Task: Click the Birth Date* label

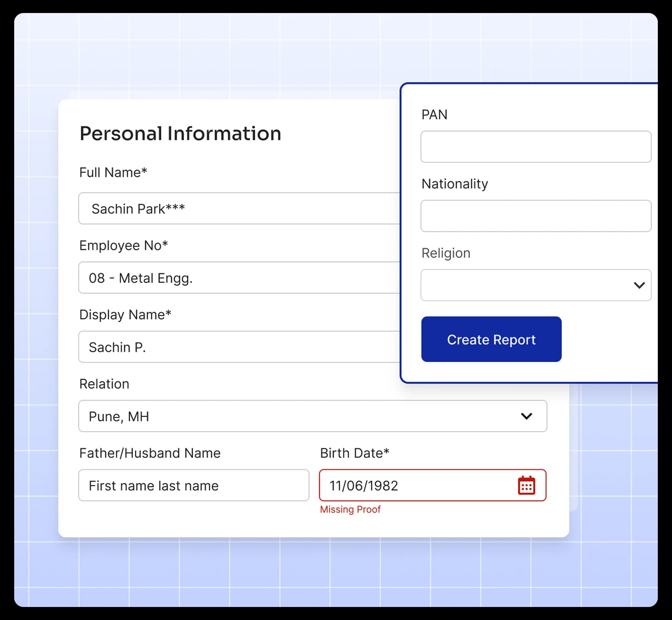Action: pyautogui.click(x=354, y=453)
